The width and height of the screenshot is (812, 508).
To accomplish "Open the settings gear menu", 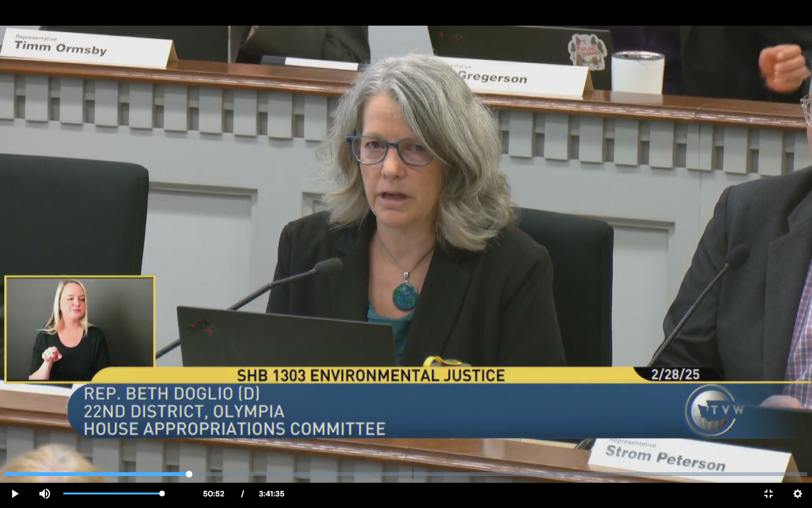I will (797, 493).
